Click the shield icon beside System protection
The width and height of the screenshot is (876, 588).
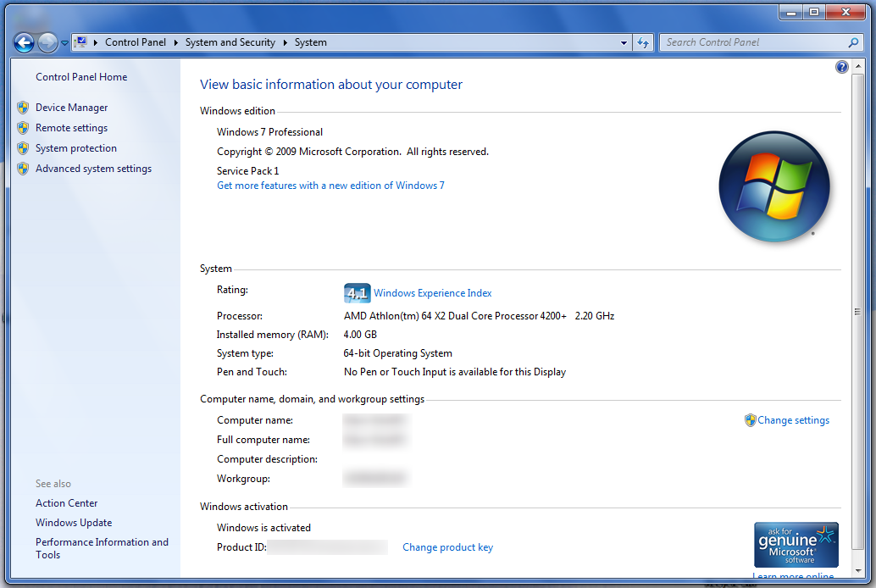(23, 148)
